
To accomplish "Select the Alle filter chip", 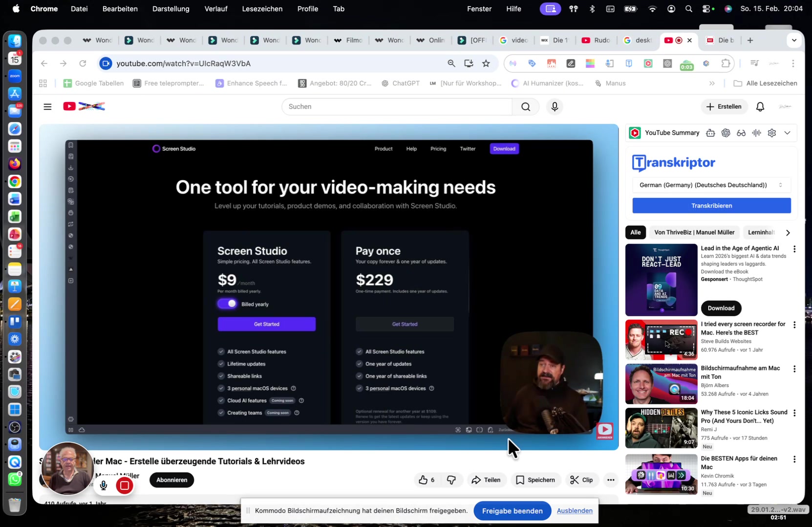I will pos(636,233).
